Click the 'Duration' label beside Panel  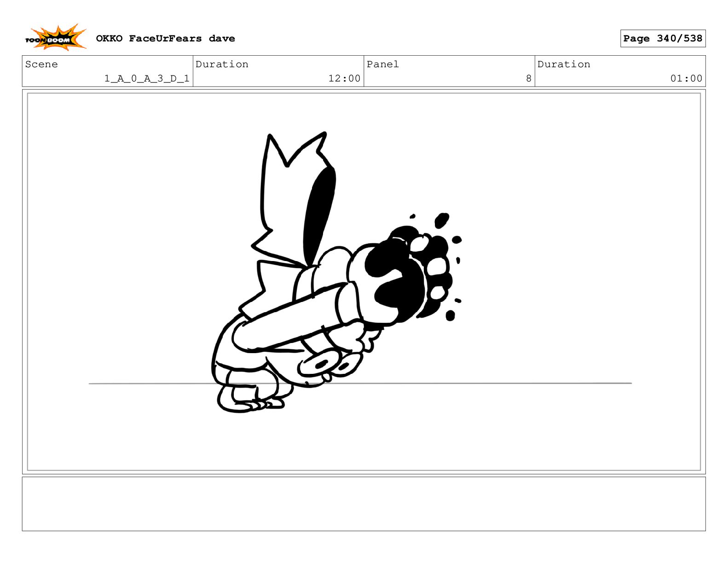564,64
